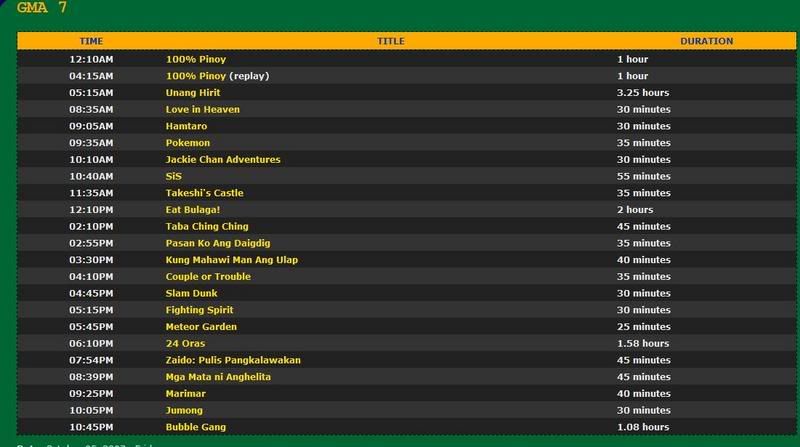
Task: Click the 11:35AM time cell
Action: [x=91, y=193]
